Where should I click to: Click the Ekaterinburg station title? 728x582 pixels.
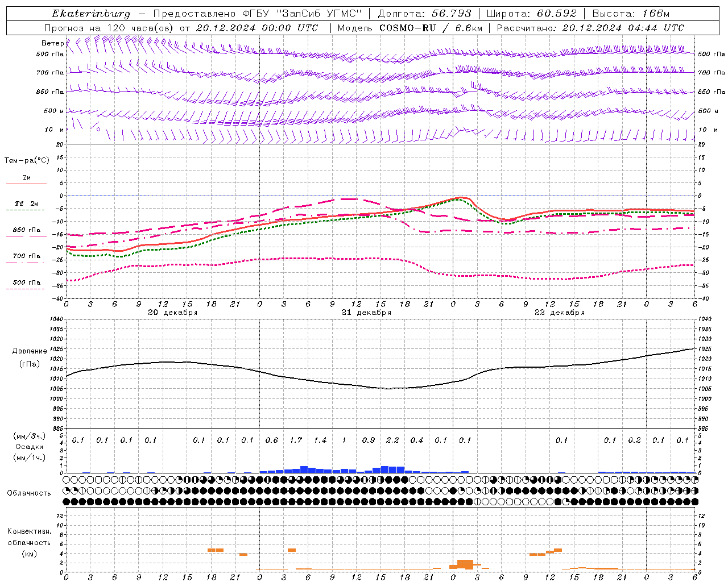click(x=91, y=14)
